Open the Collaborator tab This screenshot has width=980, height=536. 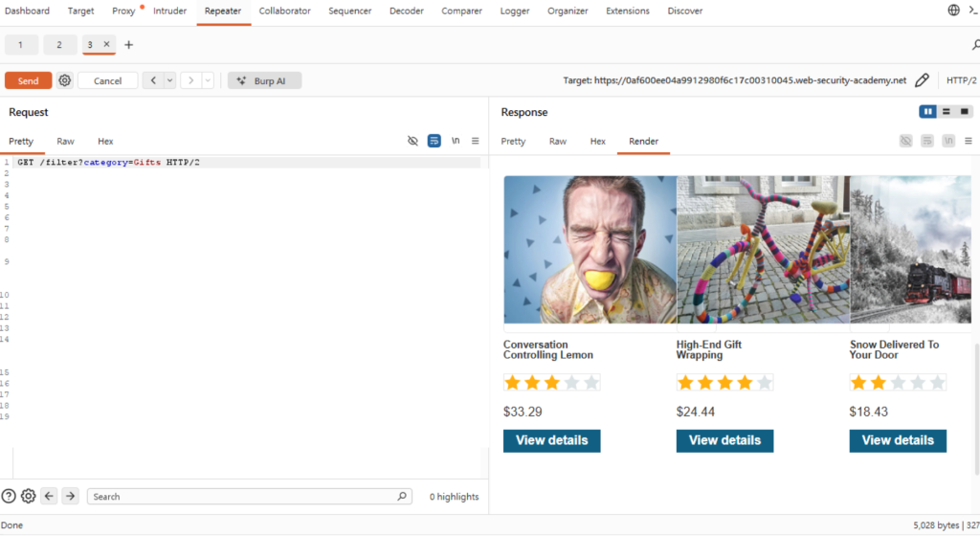[x=284, y=11]
